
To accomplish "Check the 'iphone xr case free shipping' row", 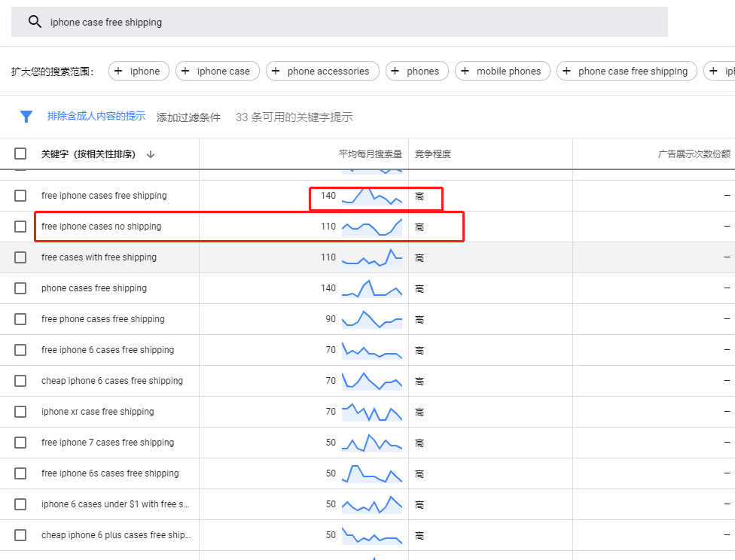I will pos(20,412).
